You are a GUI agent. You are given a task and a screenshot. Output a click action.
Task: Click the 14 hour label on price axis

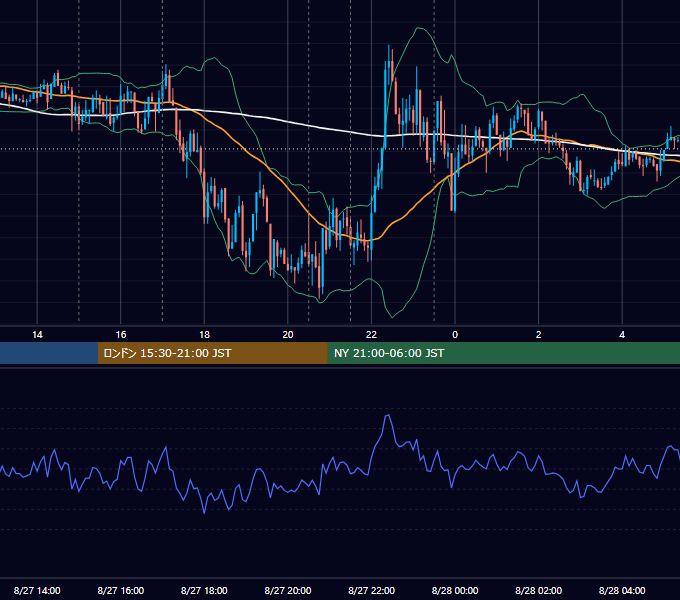tap(37, 335)
